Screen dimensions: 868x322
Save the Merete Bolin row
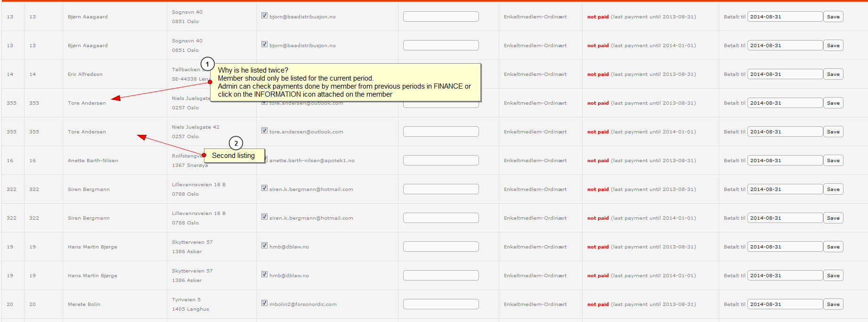click(833, 304)
